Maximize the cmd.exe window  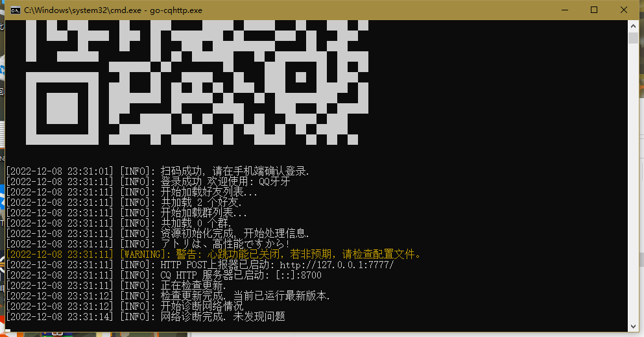[594, 10]
